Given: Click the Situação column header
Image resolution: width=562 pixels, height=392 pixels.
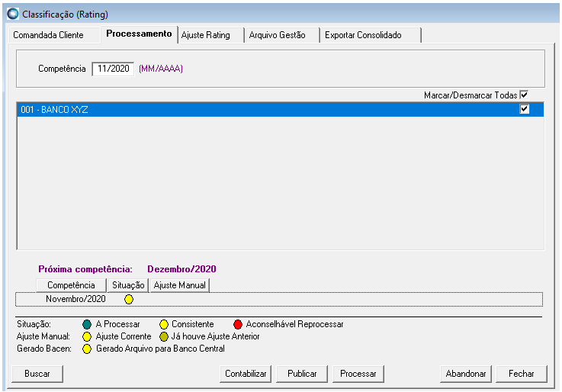Looking at the screenshot, I should pos(128,285).
